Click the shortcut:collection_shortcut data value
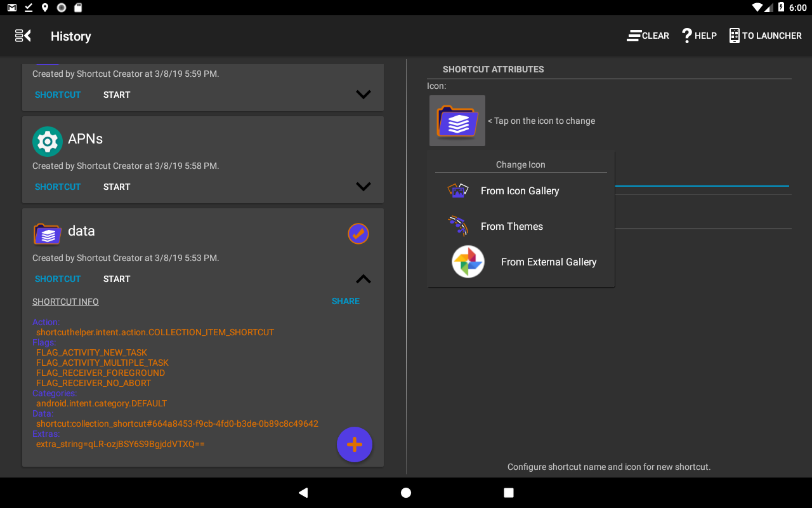This screenshot has height=508, width=812. point(177,424)
